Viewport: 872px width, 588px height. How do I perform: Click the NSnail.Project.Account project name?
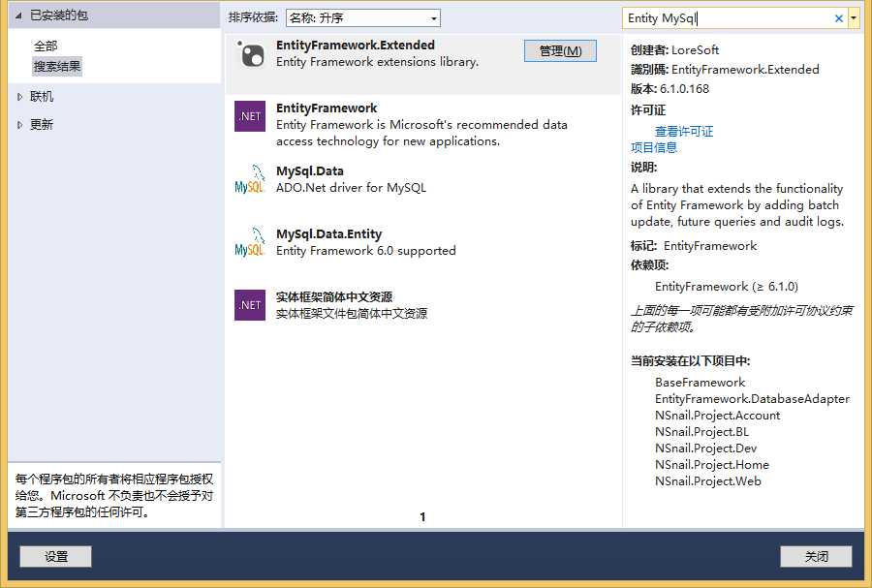click(717, 416)
